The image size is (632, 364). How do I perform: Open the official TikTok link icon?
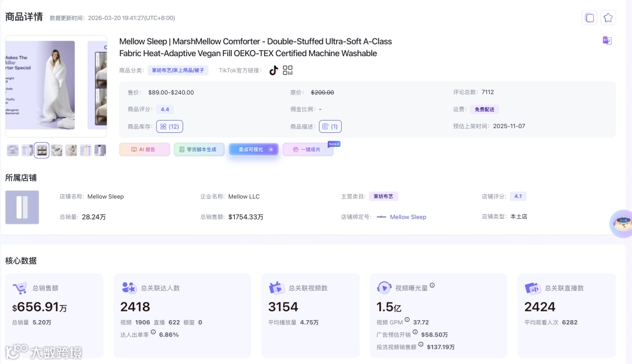point(274,70)
